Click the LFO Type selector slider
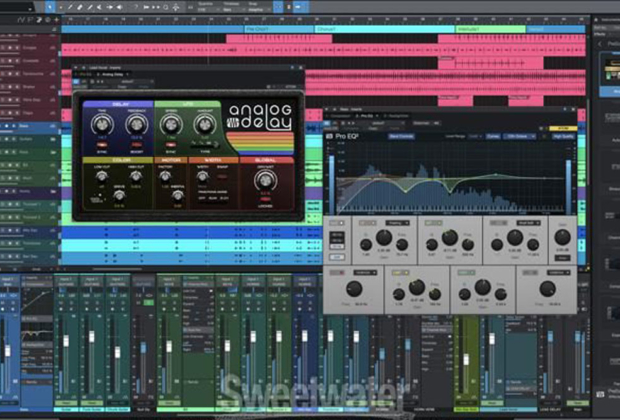Viewport: 620px width, 420px height. coord(204,146)
